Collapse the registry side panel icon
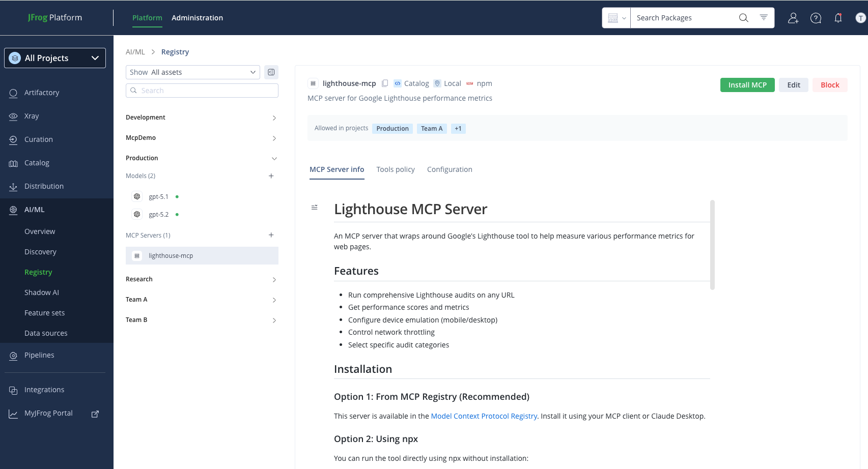This screenshot has height=469, width=868. (271, 72)
